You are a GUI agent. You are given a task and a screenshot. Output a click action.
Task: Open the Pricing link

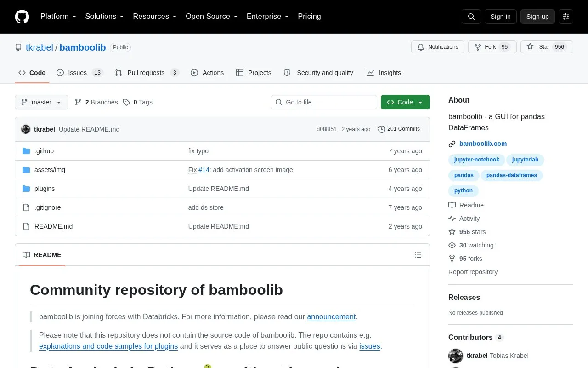point(309,17)
